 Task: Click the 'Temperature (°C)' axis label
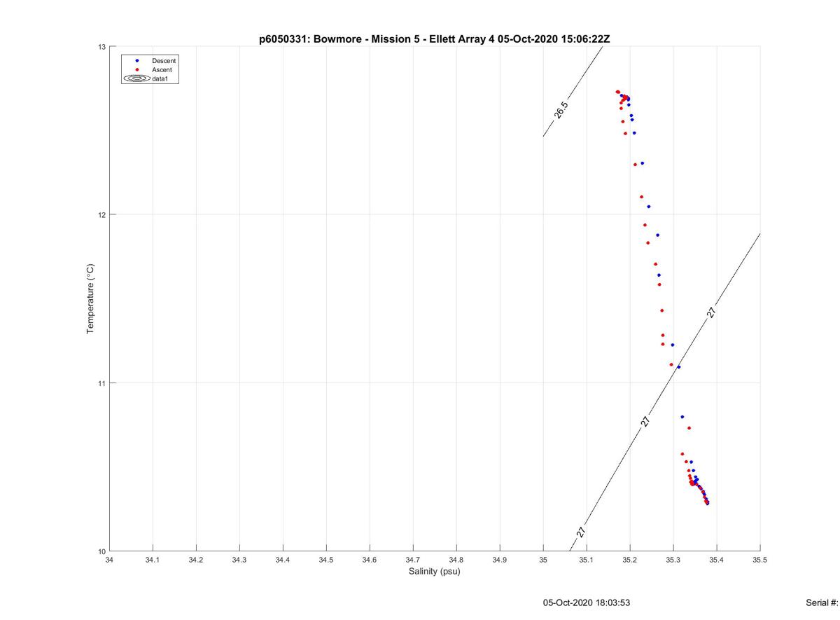pos(90,299)
